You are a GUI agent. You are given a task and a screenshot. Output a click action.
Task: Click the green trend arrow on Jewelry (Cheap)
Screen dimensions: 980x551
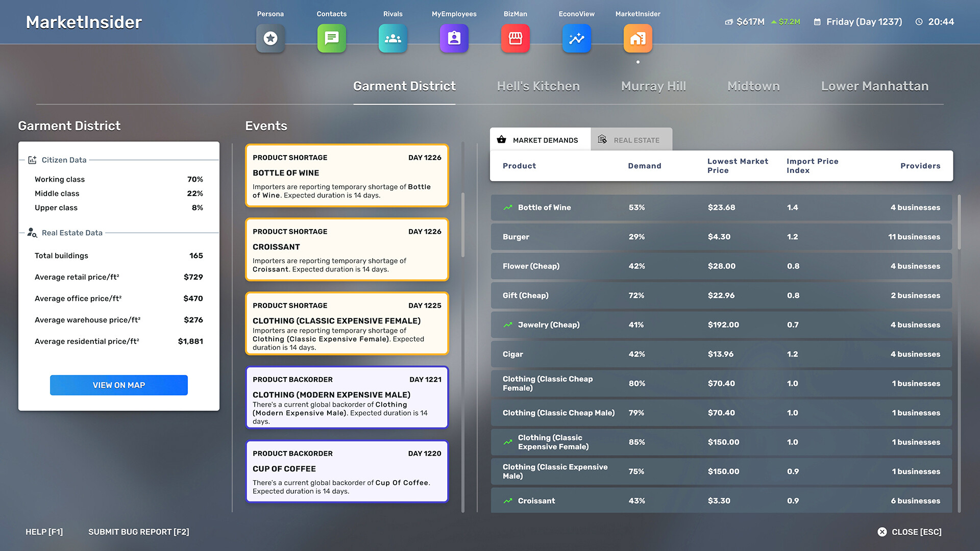(x=507, y=324)
